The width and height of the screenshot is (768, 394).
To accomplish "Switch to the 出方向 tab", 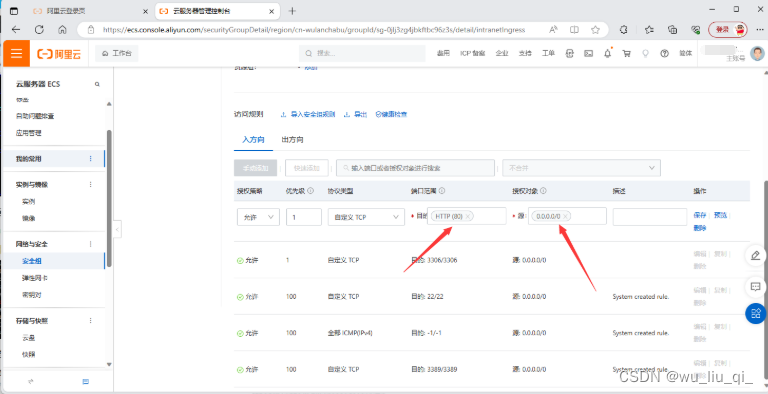I will click(292, 140).
